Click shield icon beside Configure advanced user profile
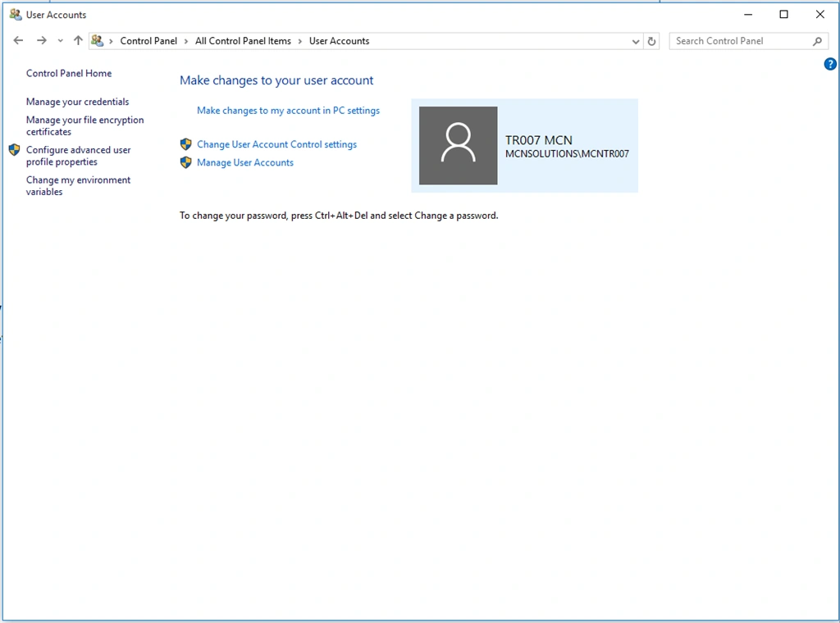 (15, 150)
